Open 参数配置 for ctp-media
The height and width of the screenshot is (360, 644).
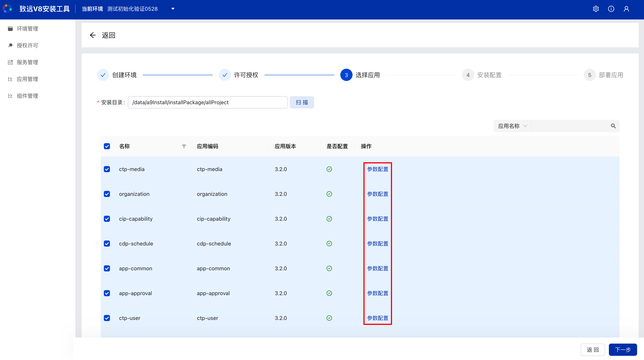click(x=378, y=169)
